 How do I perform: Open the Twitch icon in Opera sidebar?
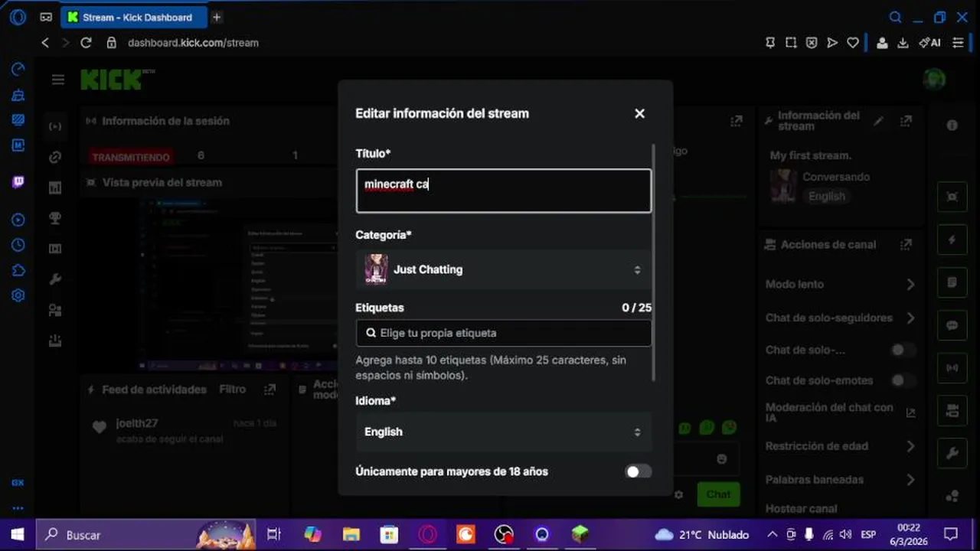pyautogui.click(x=18, y=182)
